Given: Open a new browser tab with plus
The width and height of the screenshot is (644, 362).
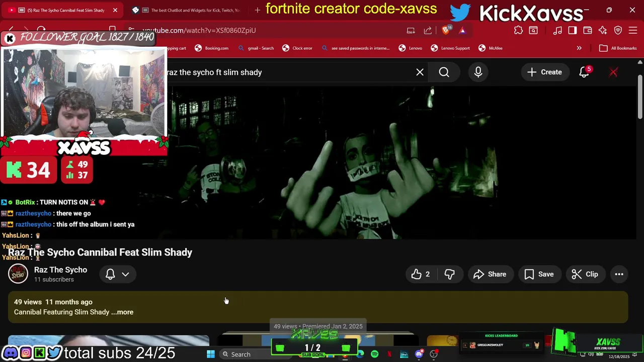Looking at the screenshot, I should click(x=258, y=10).
